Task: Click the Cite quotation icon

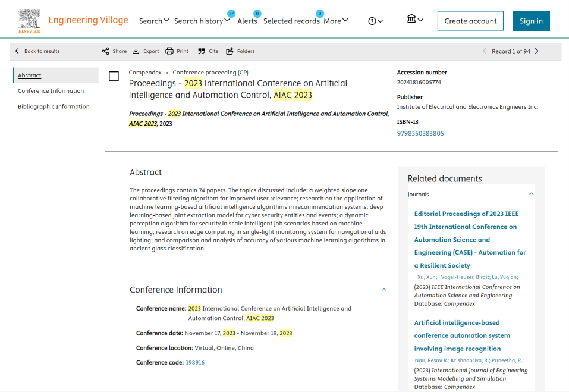Action: click(202, 51)
